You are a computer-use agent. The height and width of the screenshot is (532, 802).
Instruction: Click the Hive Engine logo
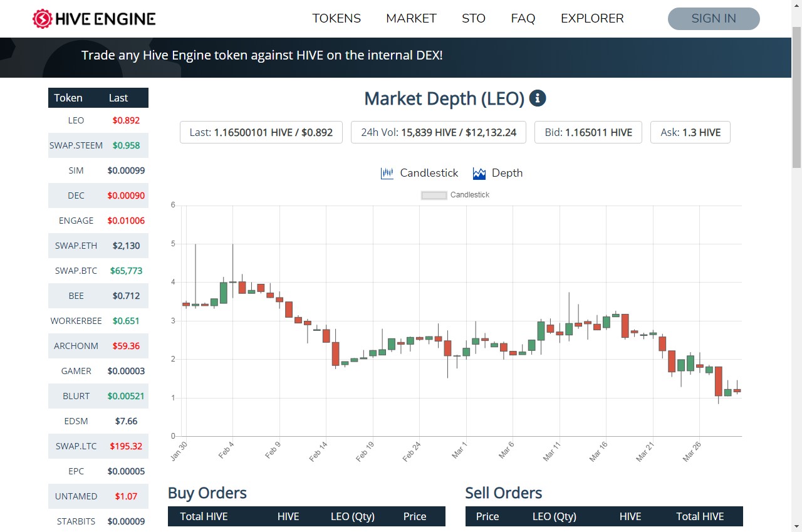point(94,19)
